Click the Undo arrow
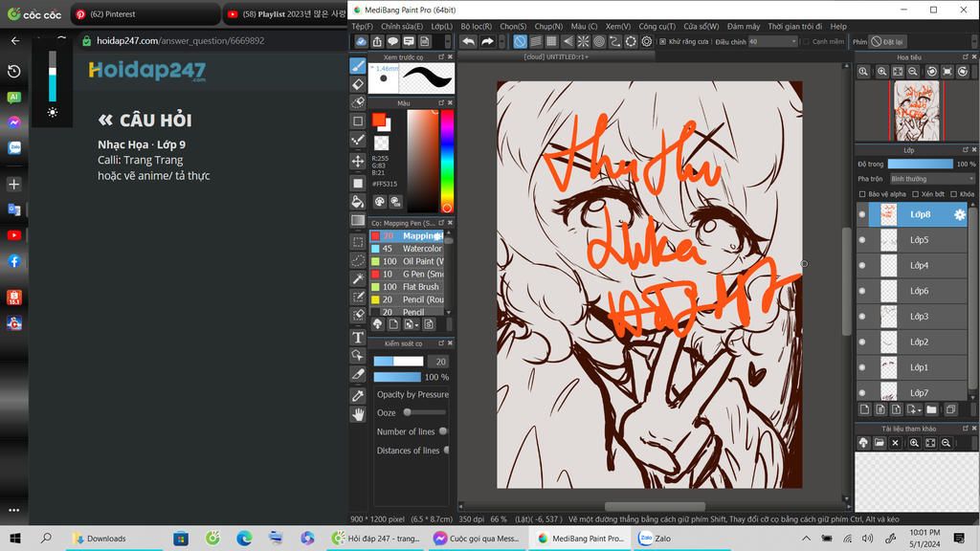Screen dimensions: 980x551 [468, 41]
